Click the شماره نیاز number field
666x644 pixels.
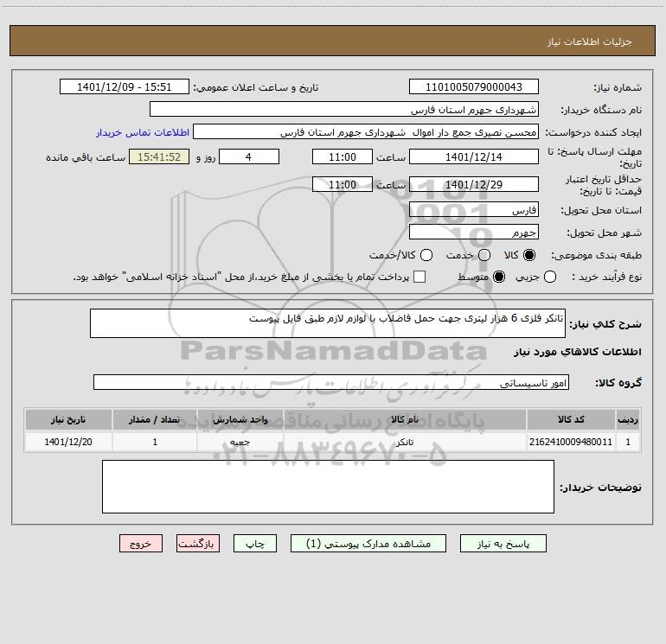[474, 86]
